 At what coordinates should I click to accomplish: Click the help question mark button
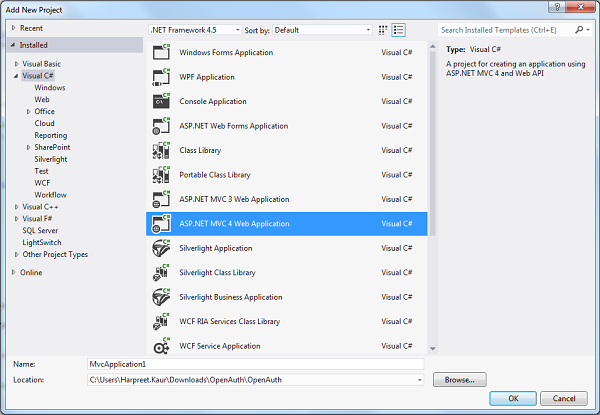pyautogui.click(x=557, y=7)
